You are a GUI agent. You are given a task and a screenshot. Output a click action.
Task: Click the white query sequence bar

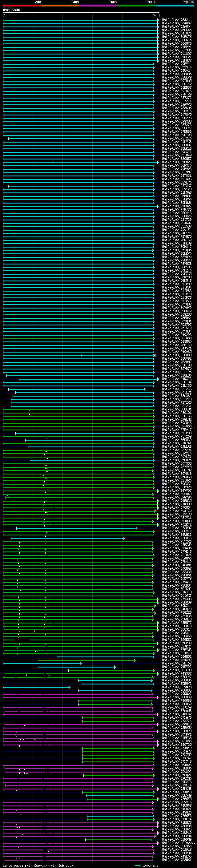[81, 12]
